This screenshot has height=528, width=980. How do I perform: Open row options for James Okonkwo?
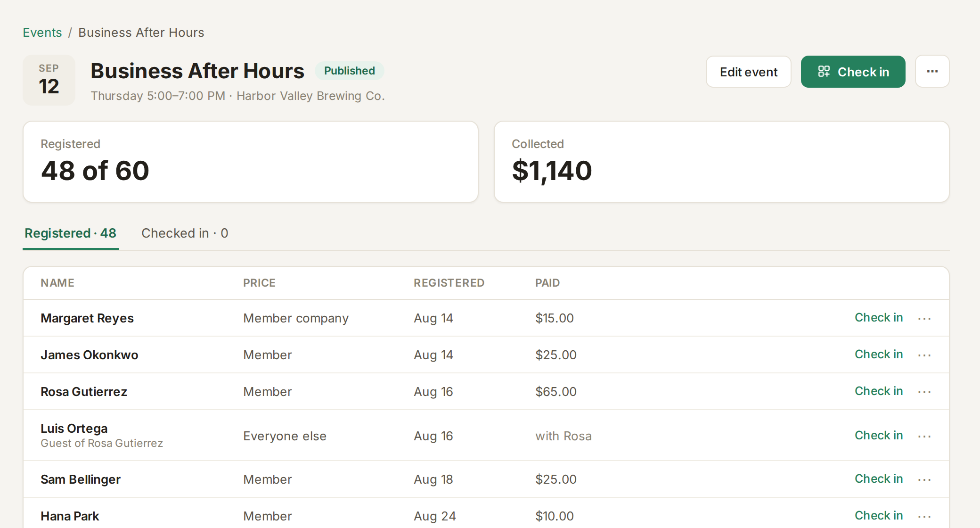coord(924,355)
